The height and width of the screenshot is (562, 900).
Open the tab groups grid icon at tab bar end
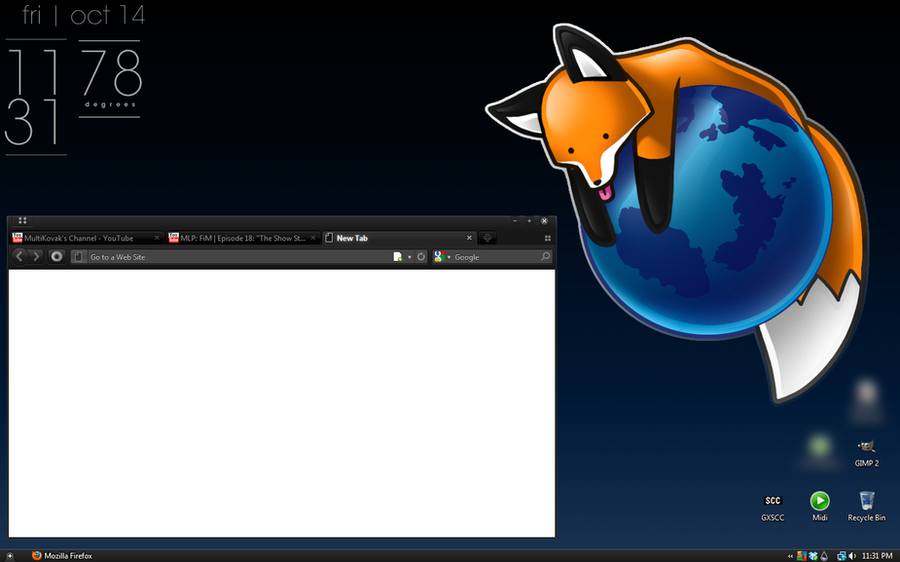click(x=548, y=238)
